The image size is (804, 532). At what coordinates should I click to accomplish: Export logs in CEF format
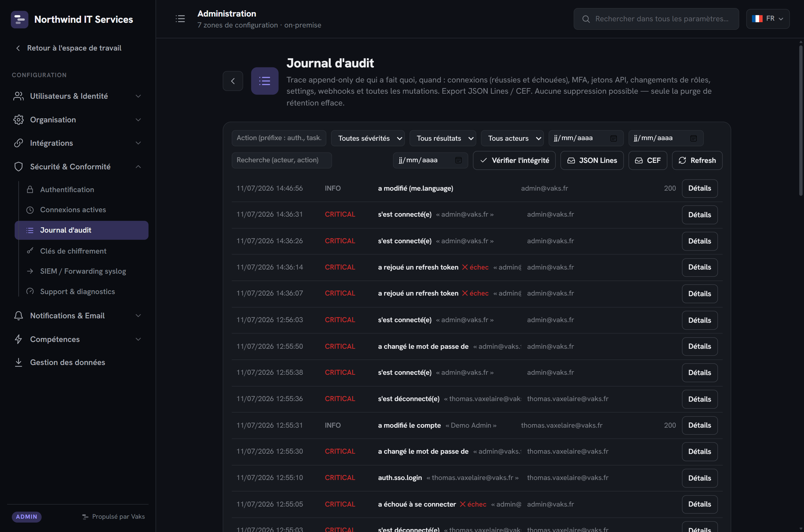[648, 160]
